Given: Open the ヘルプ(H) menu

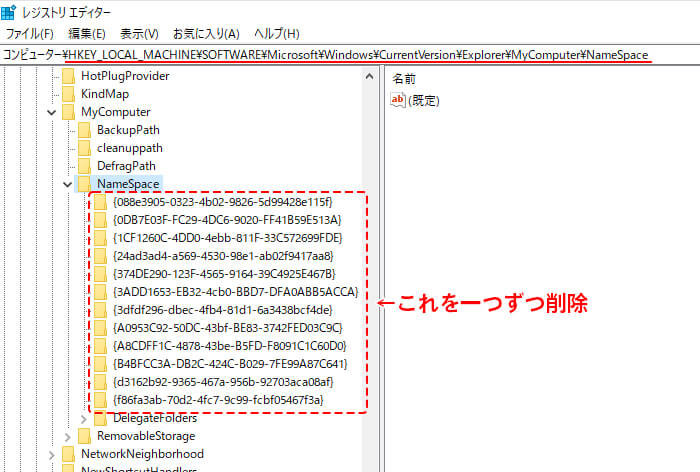Looking at the screenshot, I should [277, 33].
